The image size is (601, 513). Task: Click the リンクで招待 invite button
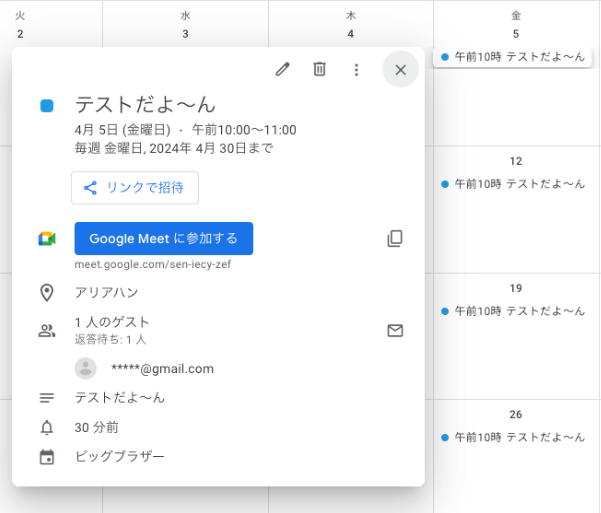coord(135,188)
